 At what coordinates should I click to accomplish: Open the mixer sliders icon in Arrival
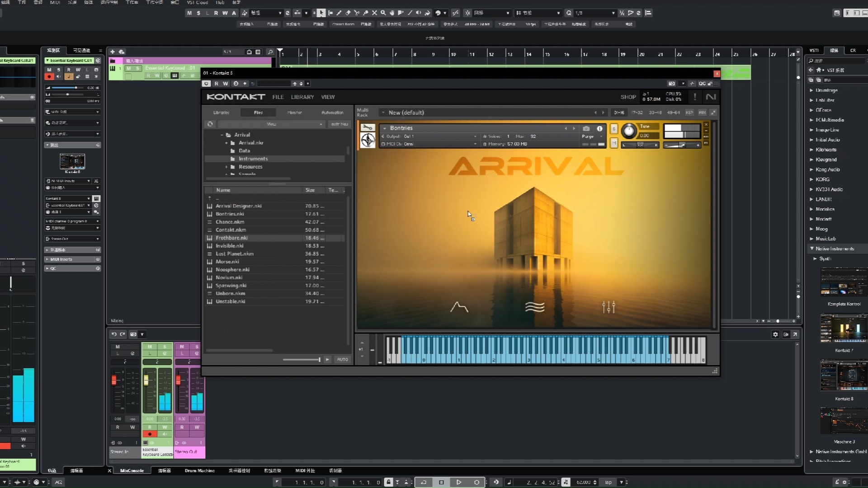609,307
